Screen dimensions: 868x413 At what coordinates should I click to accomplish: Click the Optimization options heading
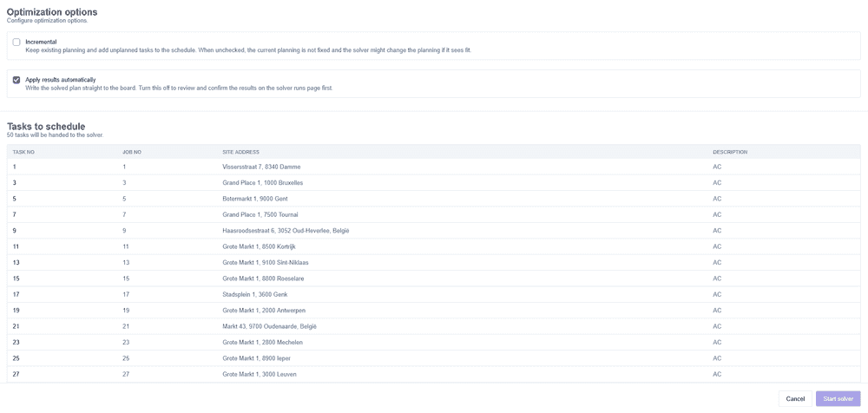click(52, 11)
